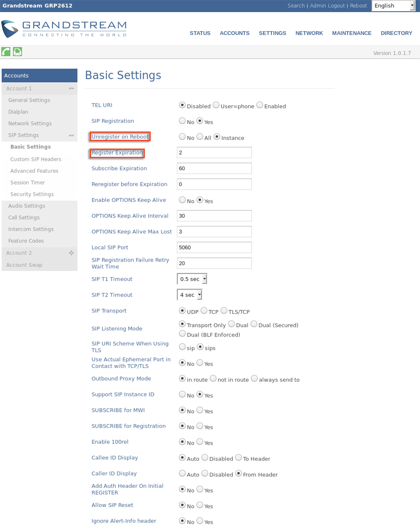Viewport: 420px width, 529px height.
Task: Open Dialplan in the sidebar
Action: 18,112
